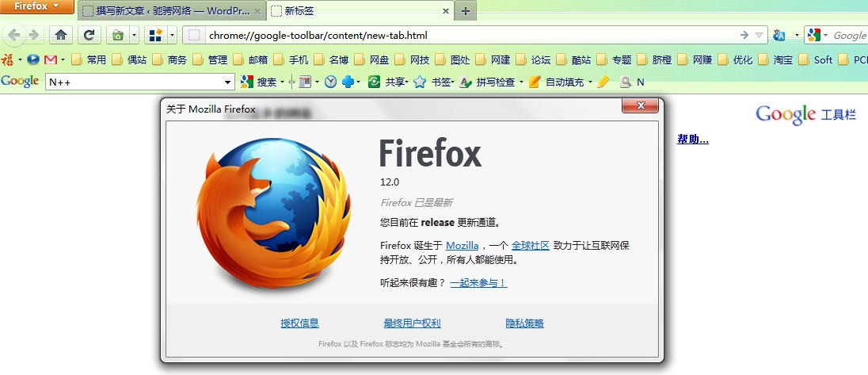The height and width of the screenshot is (375, 868).
Task: Go forward with the Forward arrow icon
Action: pos(33,35)
